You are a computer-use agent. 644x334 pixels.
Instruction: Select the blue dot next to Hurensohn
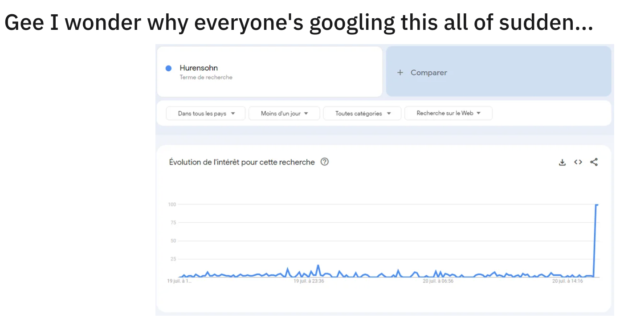coord(168,68)
